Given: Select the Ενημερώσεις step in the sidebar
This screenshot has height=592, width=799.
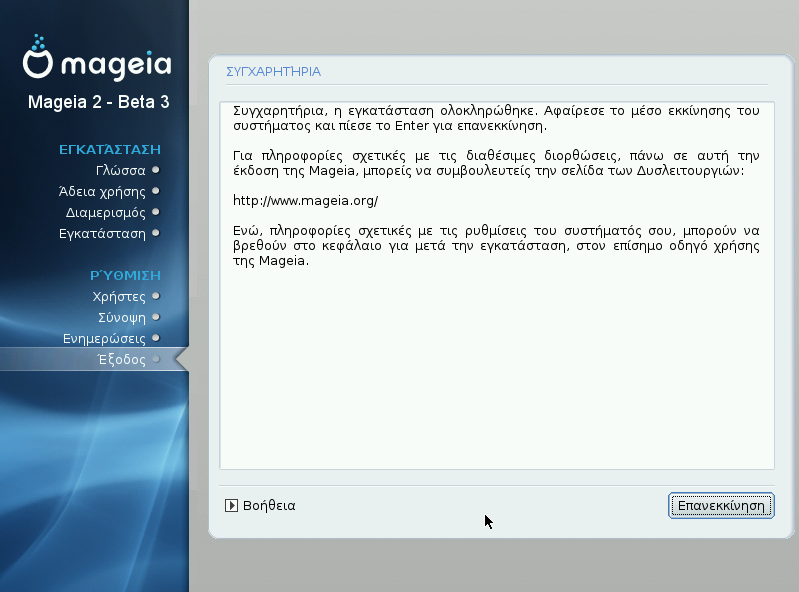Looking at the screenshot, I should (104, 338).
